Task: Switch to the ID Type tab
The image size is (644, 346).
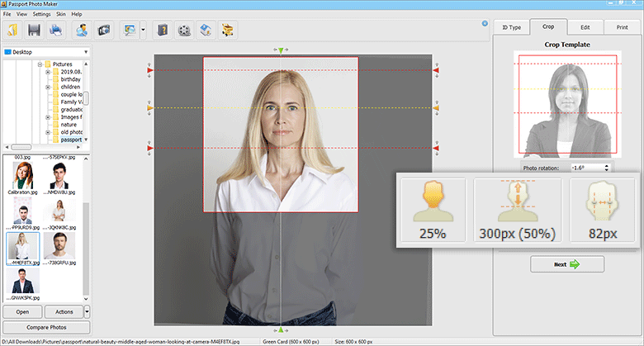Action: [511, 27]
